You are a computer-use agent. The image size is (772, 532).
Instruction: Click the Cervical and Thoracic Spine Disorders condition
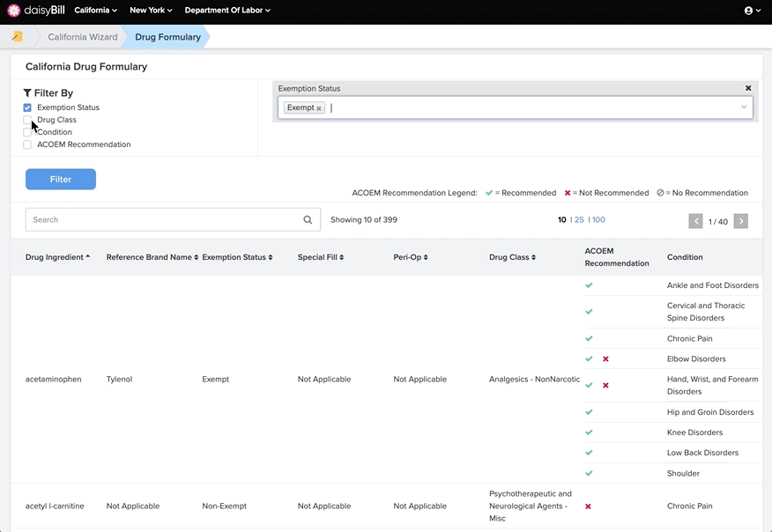[x=706, y=312]
